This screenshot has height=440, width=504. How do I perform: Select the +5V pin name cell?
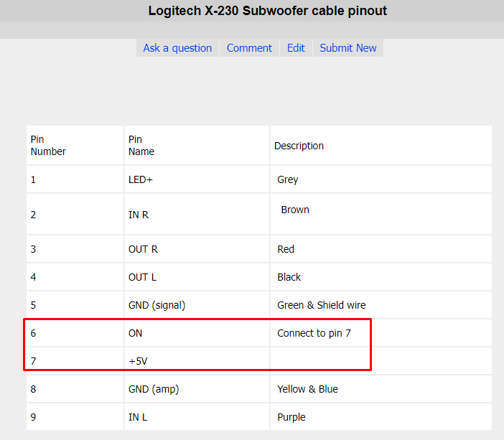click(x=197, y=361)
